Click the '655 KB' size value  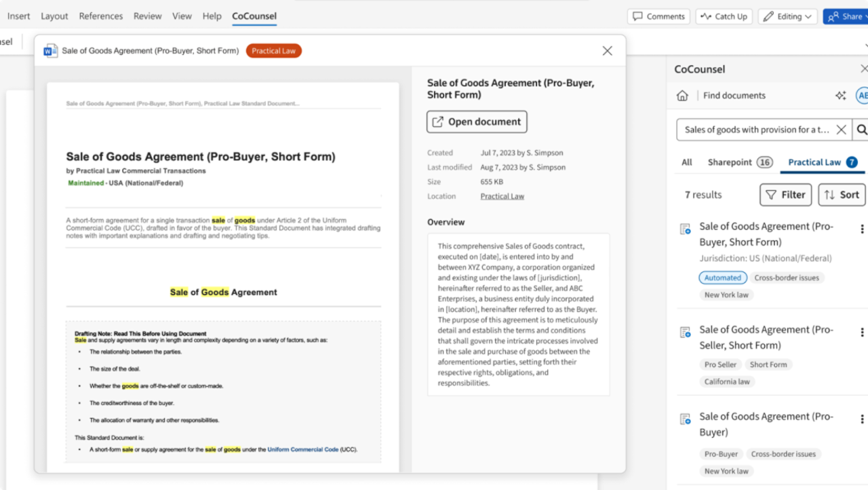point(492,182)
